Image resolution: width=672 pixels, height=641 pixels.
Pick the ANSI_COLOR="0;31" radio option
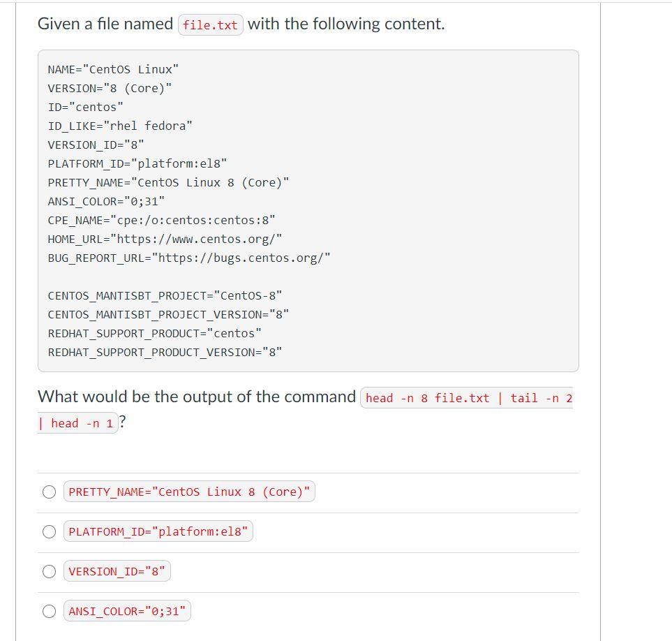(x=49, y=611)
